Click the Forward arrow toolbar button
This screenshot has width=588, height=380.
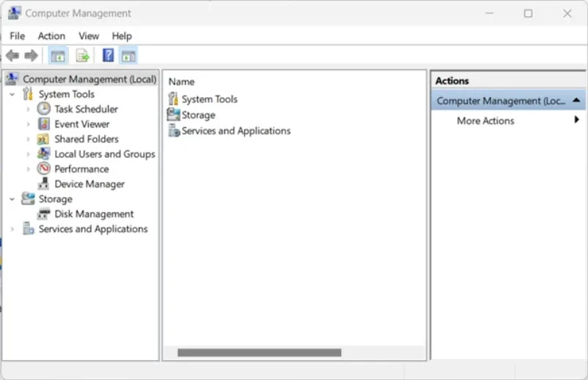click(x=31, y=56)
